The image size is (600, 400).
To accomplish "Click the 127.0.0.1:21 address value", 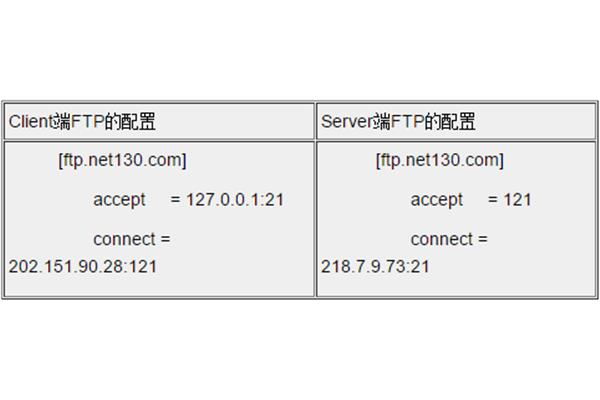I will (x=235, y=200).
